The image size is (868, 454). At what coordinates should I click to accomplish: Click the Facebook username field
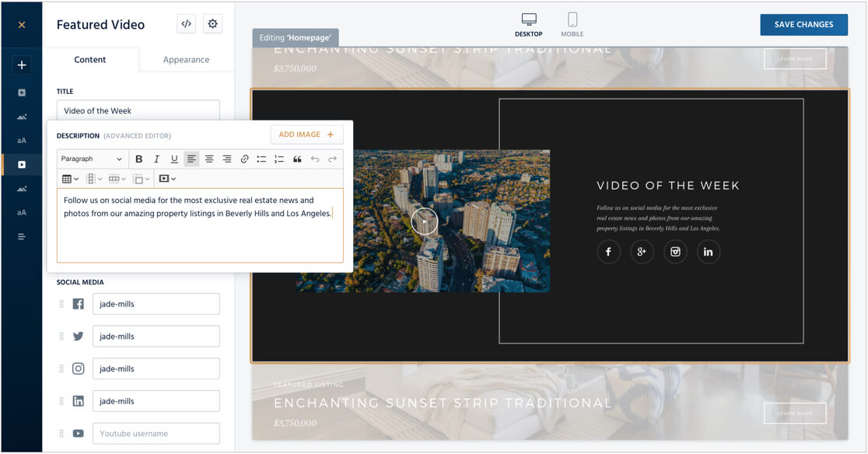coord(156,304)
